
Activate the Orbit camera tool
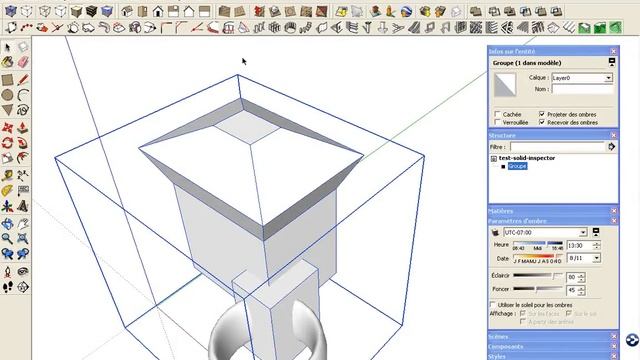pyautogui.click(x=7, y=224)
